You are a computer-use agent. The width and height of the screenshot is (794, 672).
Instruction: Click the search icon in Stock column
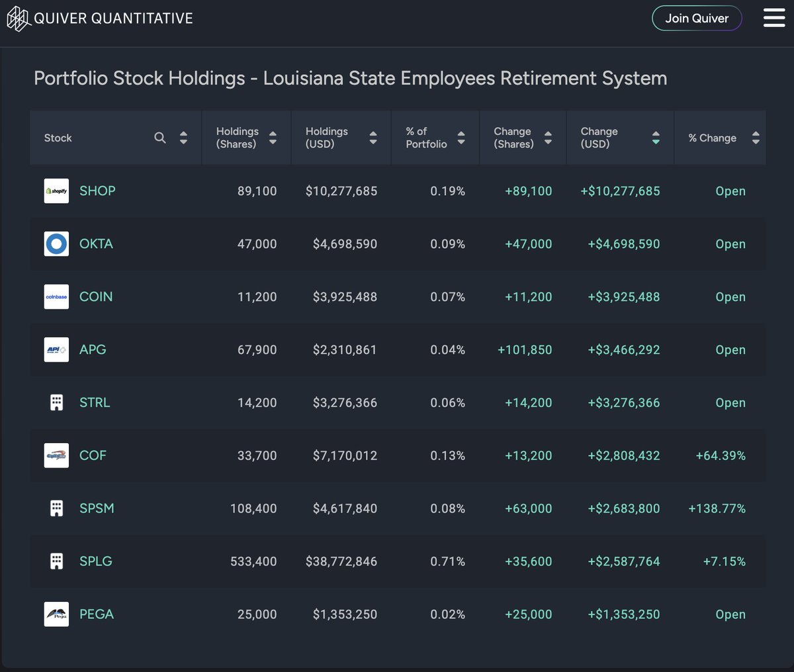click(x=160, y=138)
